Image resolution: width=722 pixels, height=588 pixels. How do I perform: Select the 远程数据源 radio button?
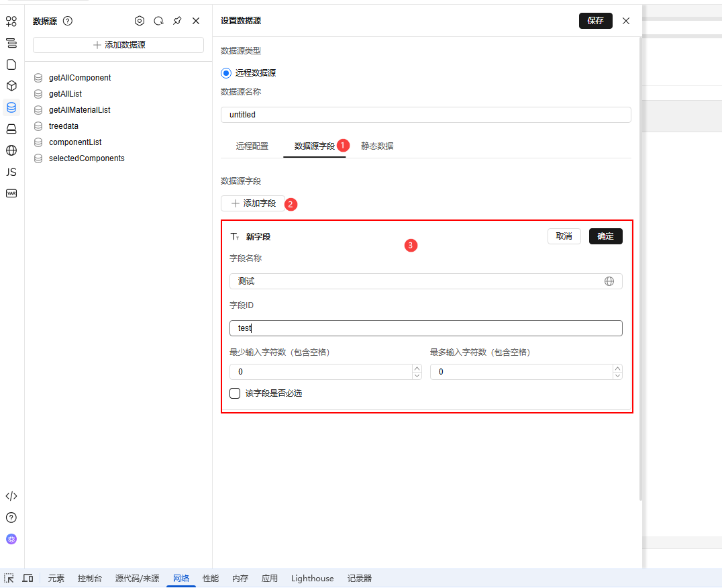point(225,72)
